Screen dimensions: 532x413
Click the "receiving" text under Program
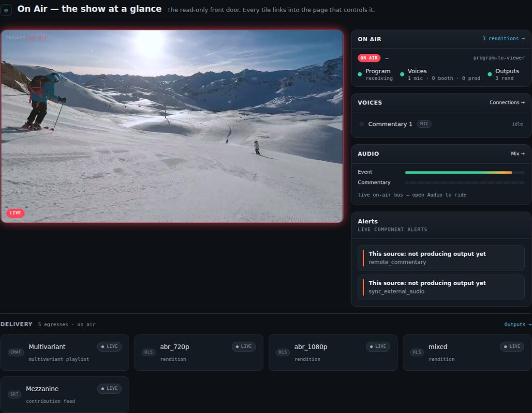click(379, 78)
